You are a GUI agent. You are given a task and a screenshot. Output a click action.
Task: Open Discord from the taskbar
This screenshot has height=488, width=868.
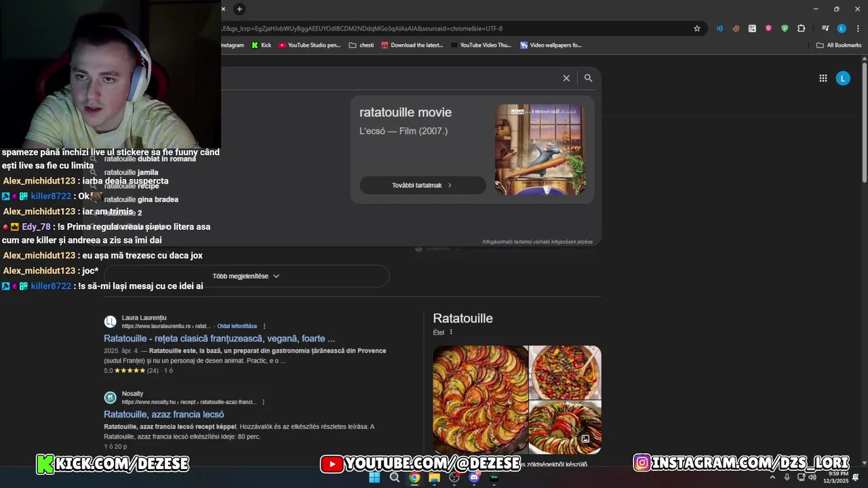[474, 477]
